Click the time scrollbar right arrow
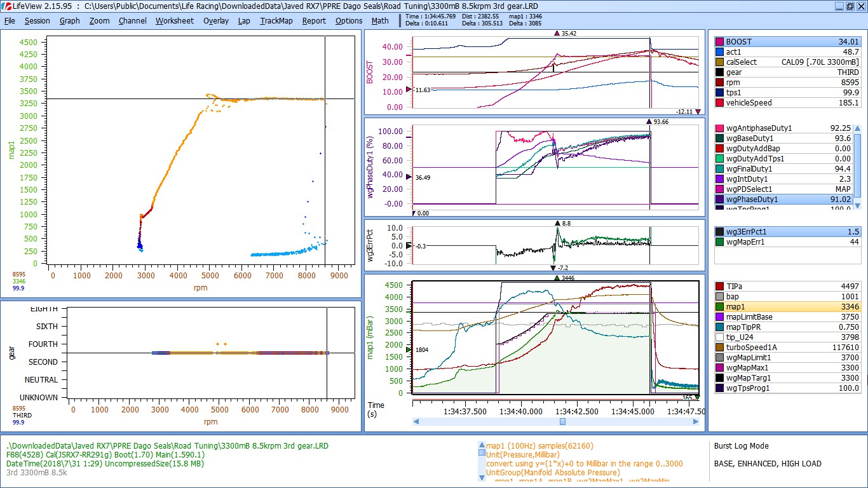 coord(696,421)
